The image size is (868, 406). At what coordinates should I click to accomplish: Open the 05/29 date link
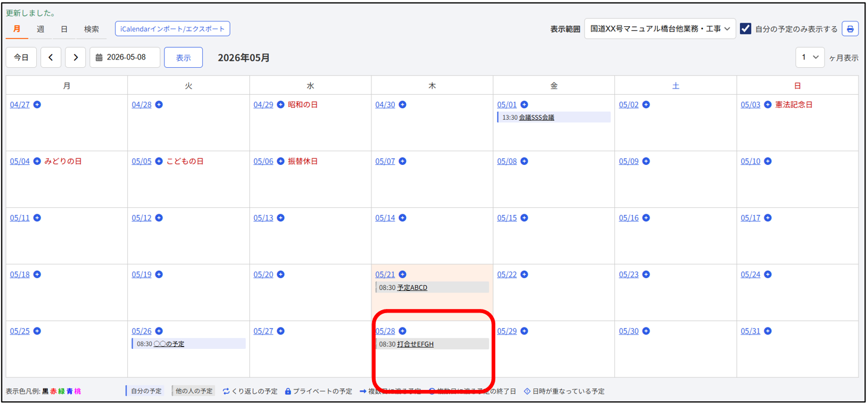click(x=507, y=331)
